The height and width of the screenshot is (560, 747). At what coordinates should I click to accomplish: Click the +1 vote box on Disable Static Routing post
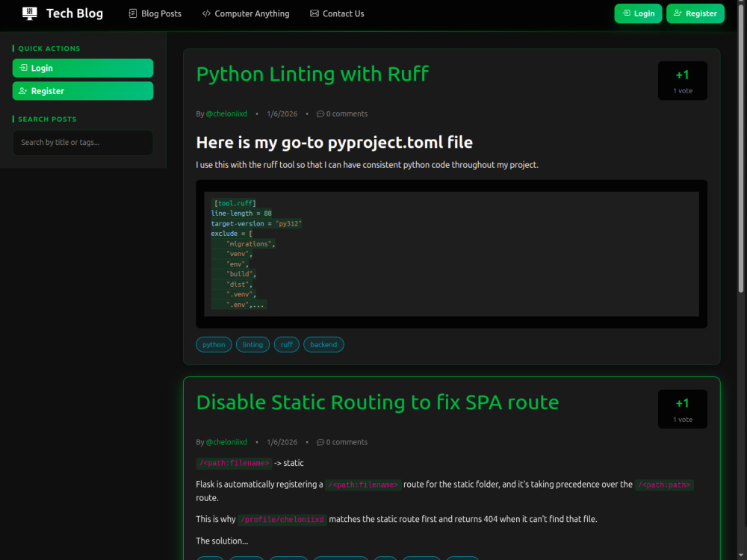(683, 409)
